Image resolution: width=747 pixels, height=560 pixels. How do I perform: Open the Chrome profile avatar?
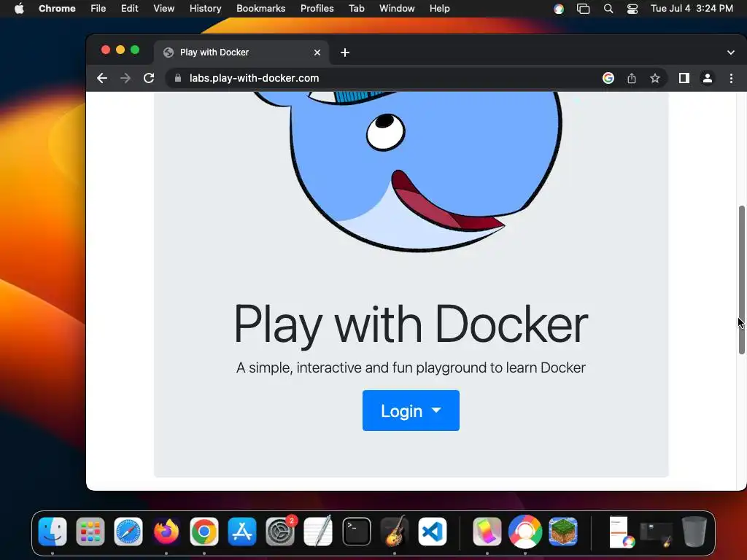(x=708, y=78)
